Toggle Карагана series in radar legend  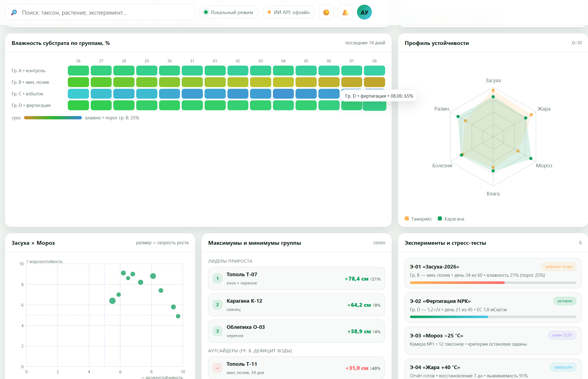(x=451, y=219)
